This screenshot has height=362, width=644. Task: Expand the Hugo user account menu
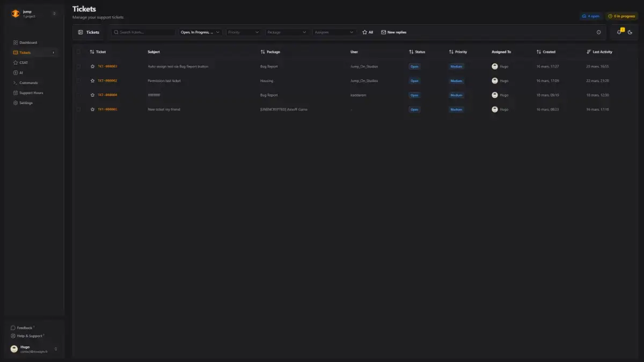coord(56,349)
